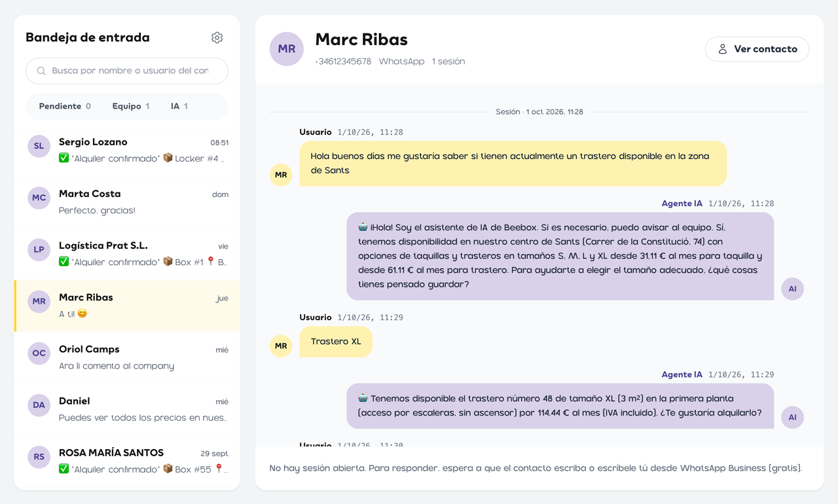Switch to the IA tab

[179, 106]
